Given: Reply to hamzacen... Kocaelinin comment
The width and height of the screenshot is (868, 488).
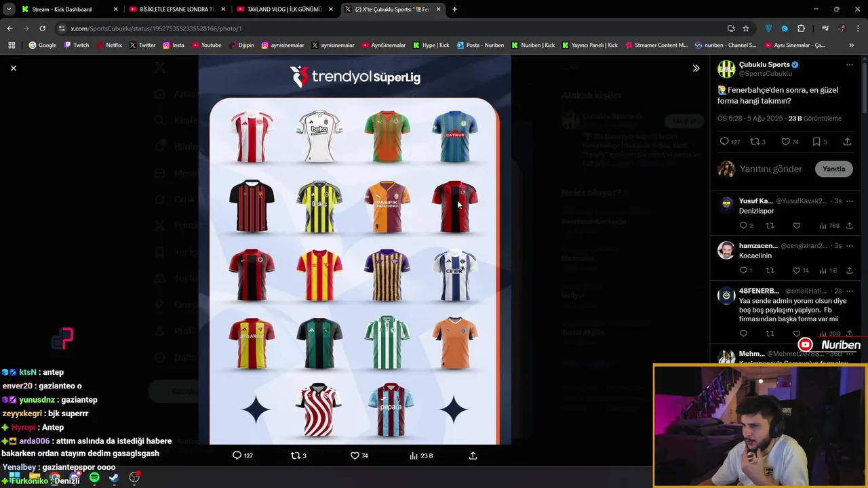Looking at the screenshot, I should pos(743,270).
